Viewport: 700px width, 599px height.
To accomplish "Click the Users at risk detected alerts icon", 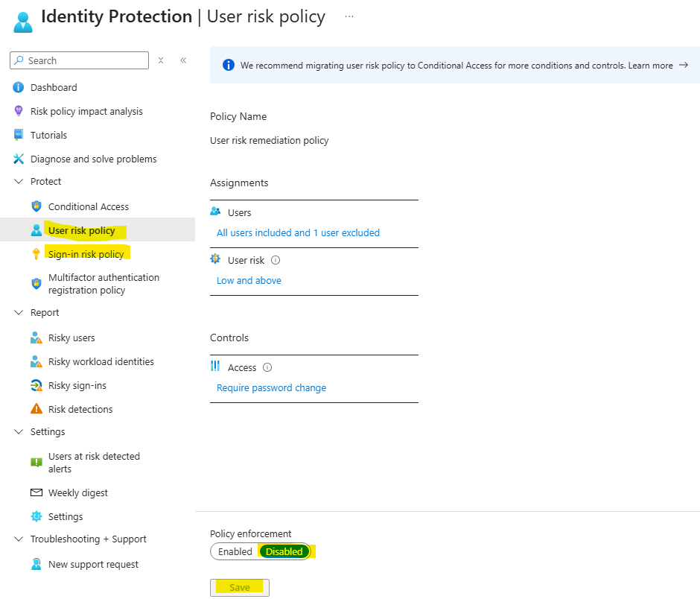I will 36,463.
